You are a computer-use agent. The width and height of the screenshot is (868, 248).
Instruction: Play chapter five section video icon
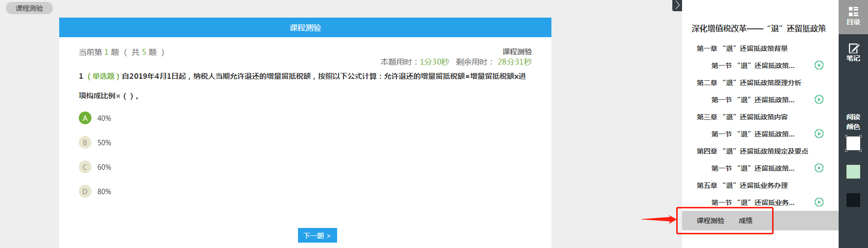pyautogui.click(x=819, y=202)
